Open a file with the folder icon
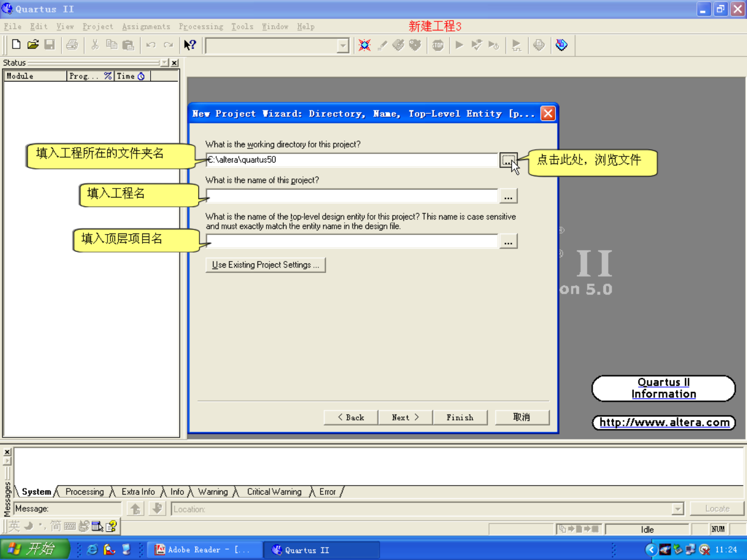Screen dimensions: 747x560 [x=33, y=45]
